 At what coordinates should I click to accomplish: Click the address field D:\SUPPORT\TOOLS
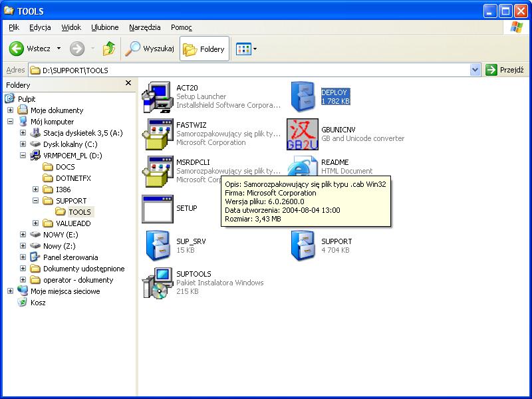[x=249, y=70]
